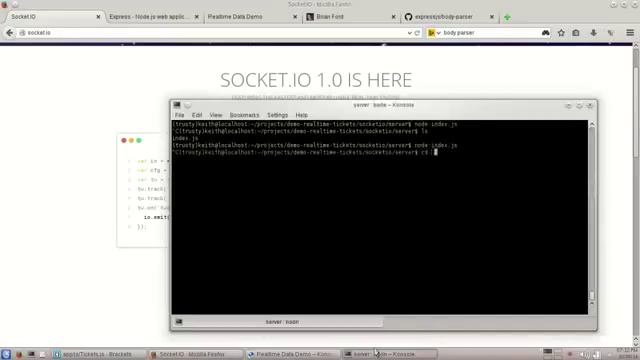Click the body parser search field
Viewport: 640px width, 360px height.
pyautogui.click(x=490, y=33)
